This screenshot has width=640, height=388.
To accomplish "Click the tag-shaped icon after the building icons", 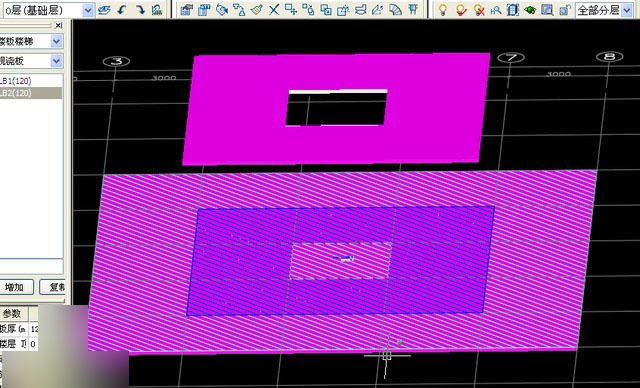I will 222,9.
